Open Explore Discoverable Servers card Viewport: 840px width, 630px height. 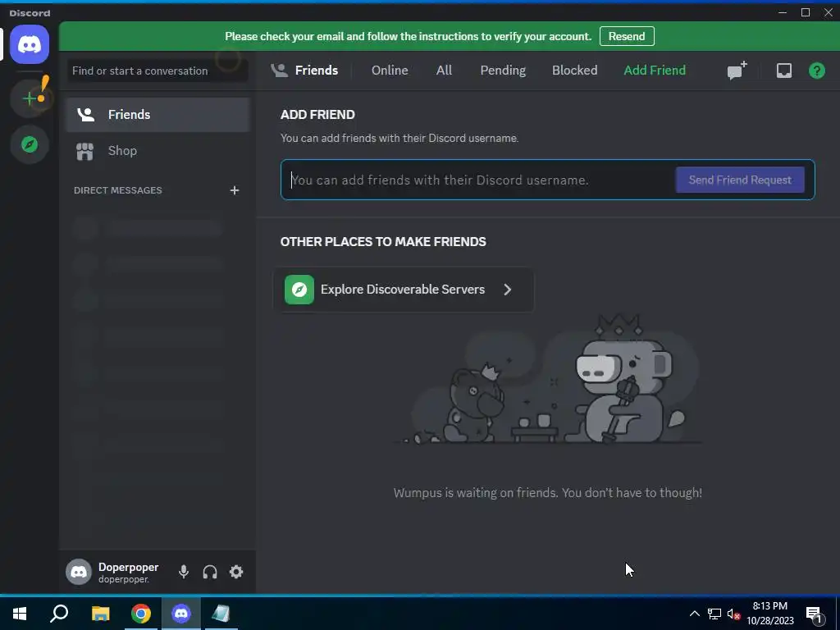(404, 290)
